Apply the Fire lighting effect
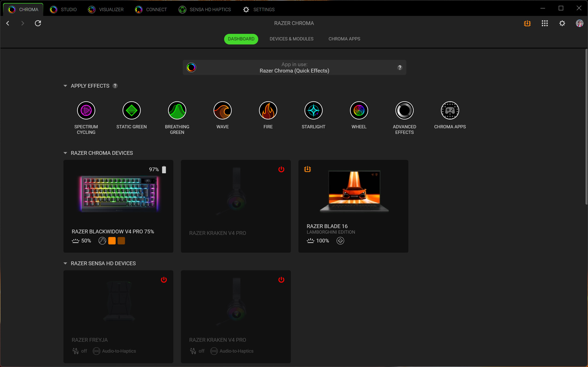Viewport: 588px width, 367px height. (x=268, y=110)
